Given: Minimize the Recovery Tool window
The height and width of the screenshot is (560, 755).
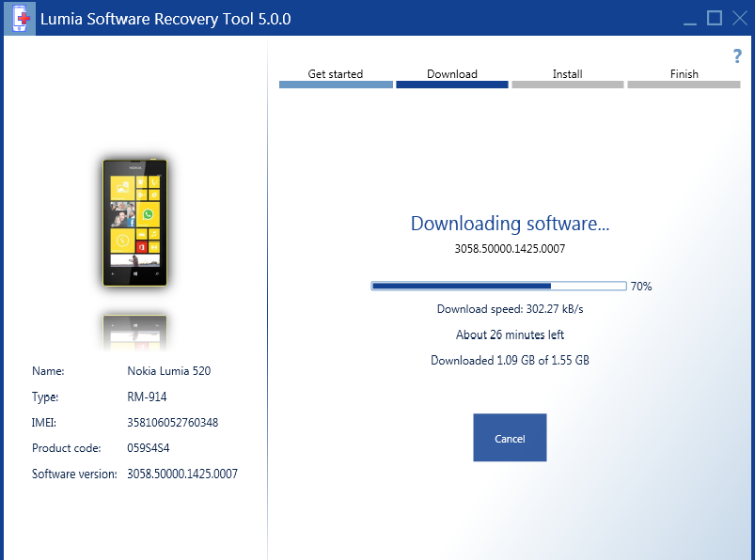Looking at the screenshot, I should tap(689, 18).
